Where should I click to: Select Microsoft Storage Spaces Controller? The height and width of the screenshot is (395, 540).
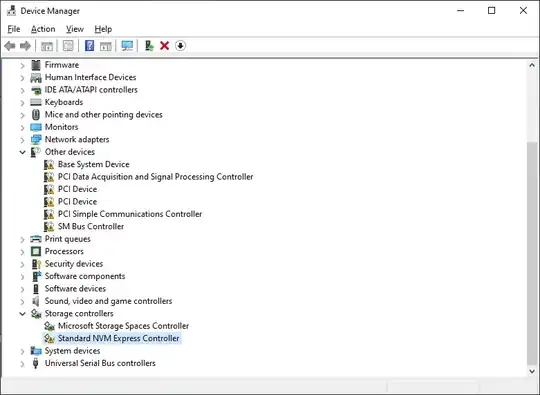point(123,326)
